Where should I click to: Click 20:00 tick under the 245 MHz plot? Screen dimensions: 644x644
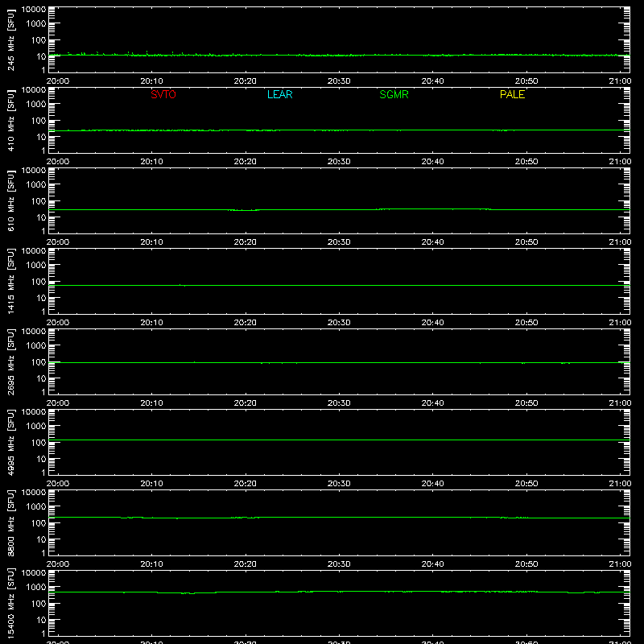57,81
